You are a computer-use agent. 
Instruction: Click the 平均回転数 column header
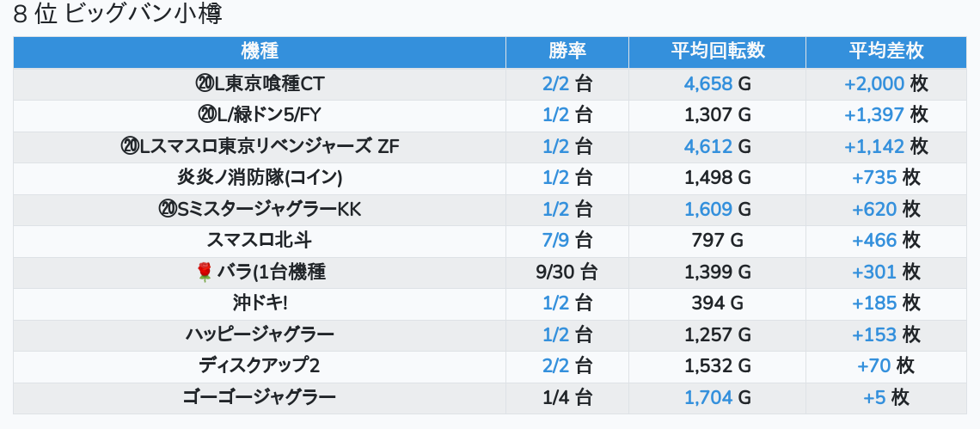(x=718, y=52)
